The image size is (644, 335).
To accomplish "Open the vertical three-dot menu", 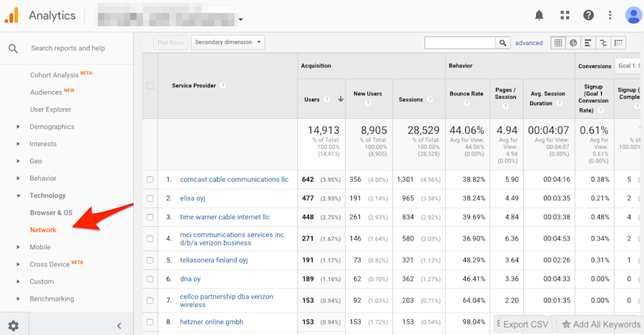I will tap(610, 16).
